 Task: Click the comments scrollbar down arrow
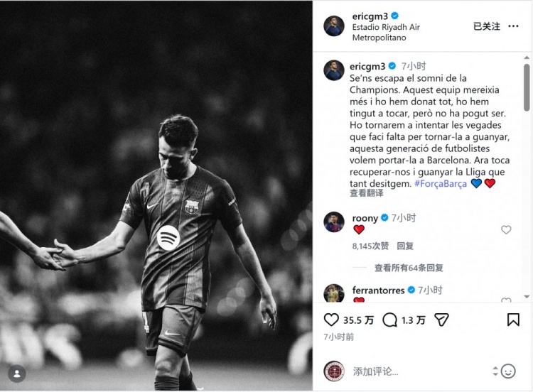(527, 297)
